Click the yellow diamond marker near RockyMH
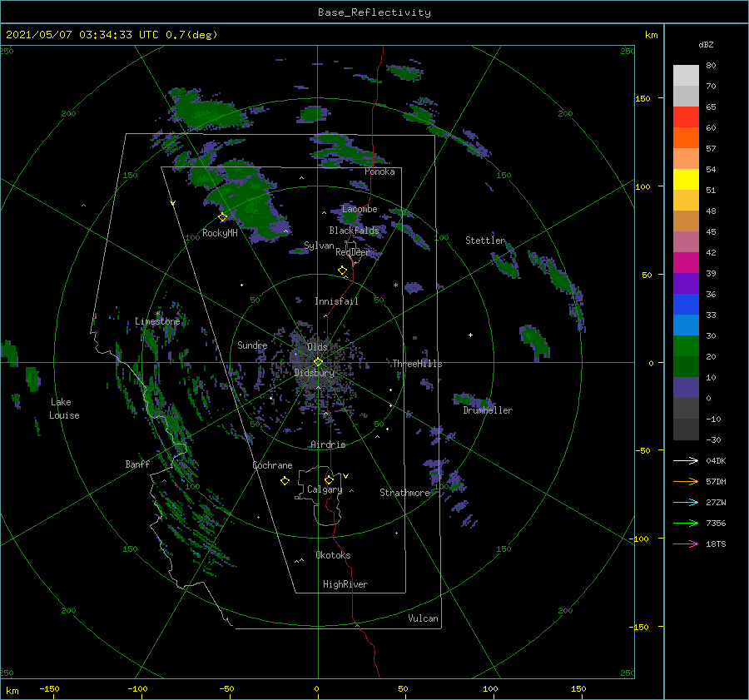 [222, 217]
